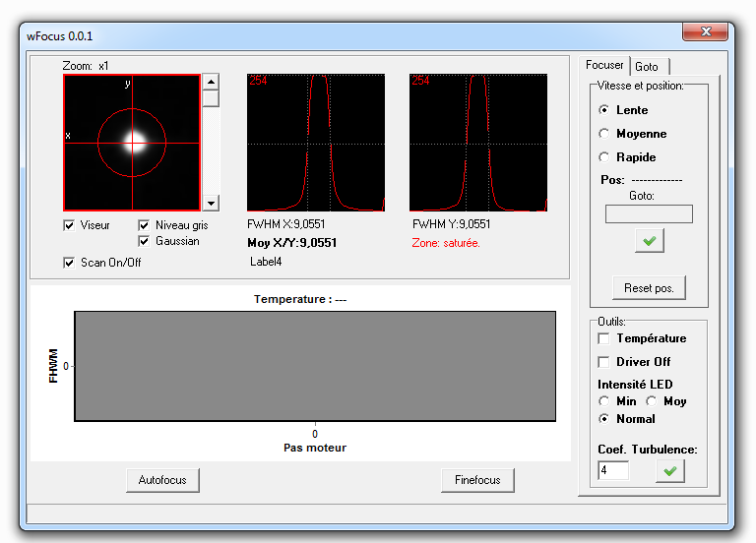Click the 'Moy X/Y:9,0551' value
Screen dimensions: 756x543
(x=292, y=243)
